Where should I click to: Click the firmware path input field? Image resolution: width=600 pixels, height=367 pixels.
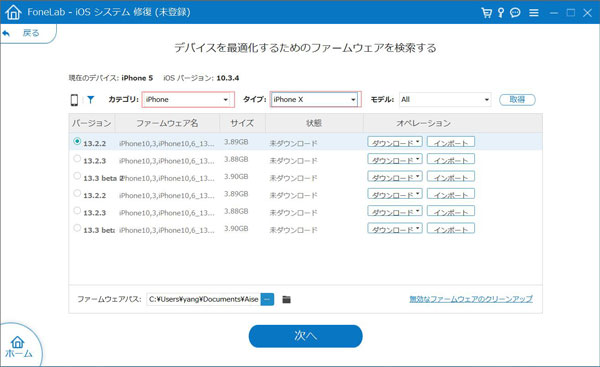(x=204, y=299)
